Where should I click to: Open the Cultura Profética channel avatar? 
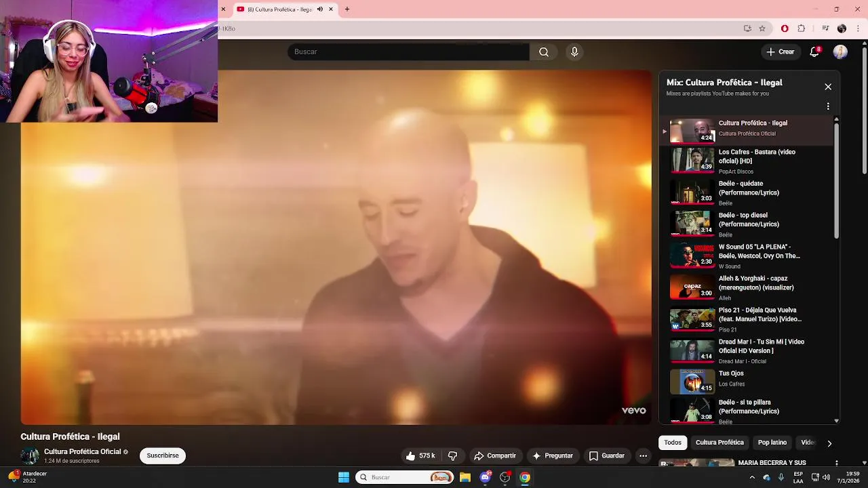30,455
